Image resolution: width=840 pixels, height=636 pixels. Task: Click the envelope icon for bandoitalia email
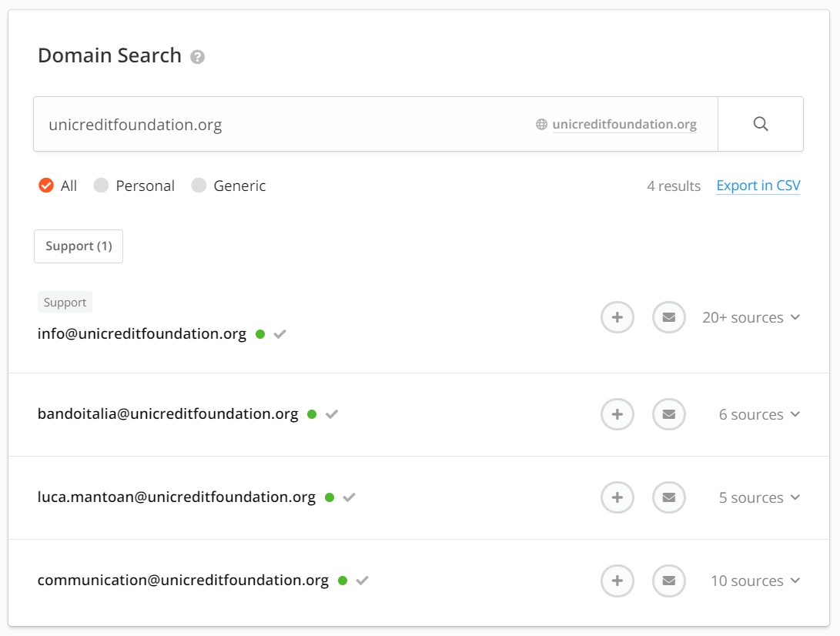tap(668, 414)
